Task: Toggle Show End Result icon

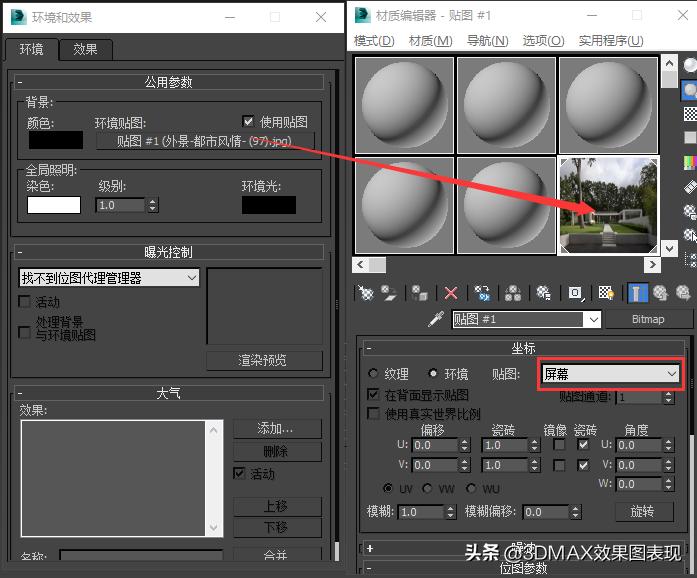Action: pyautogui.click(x=637, y=293)
